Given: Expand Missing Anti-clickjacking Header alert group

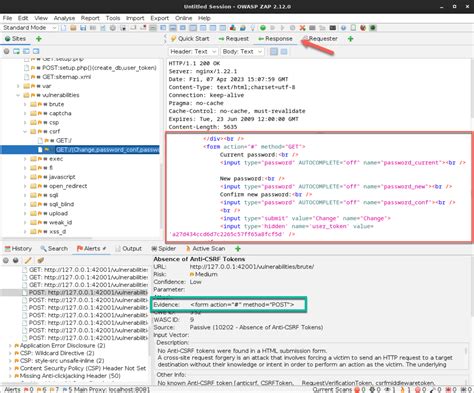Looking at the screenshot, I should [10, 376].
